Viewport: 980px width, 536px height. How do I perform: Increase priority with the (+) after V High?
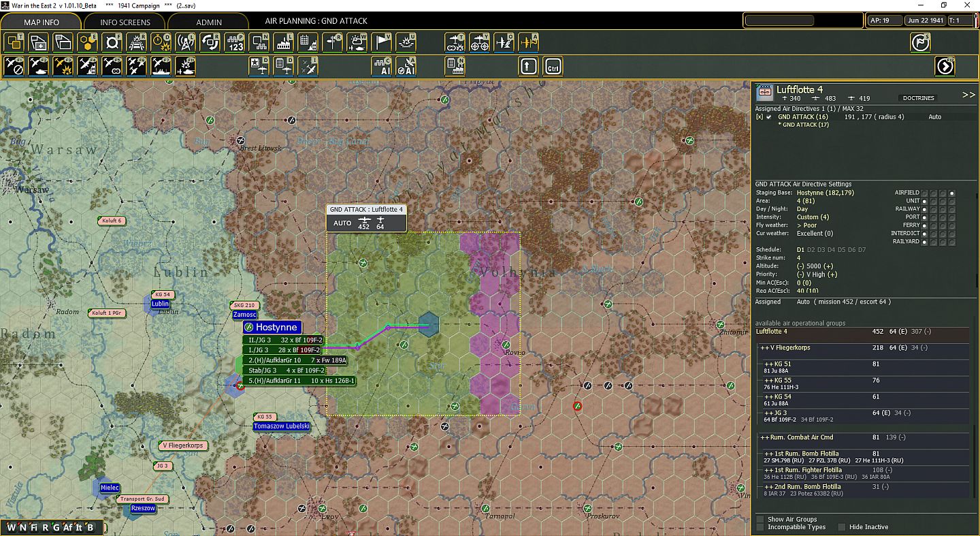click(832, 274)
